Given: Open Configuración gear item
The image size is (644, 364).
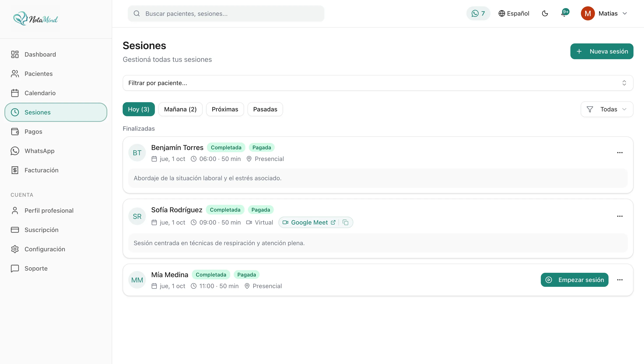Looking at the screenshot, I should coord(56,249).
